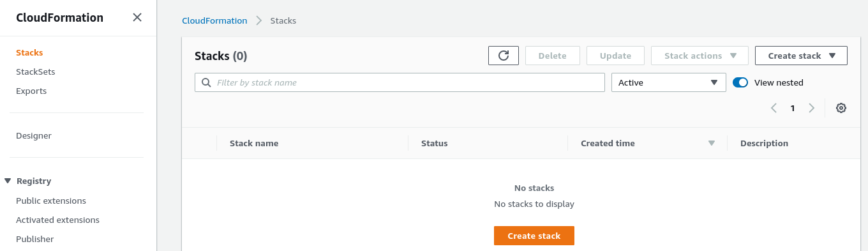Close the CloudFormation side navigation panel
Viewport: 868px width, 251px height.
point(137,18)
